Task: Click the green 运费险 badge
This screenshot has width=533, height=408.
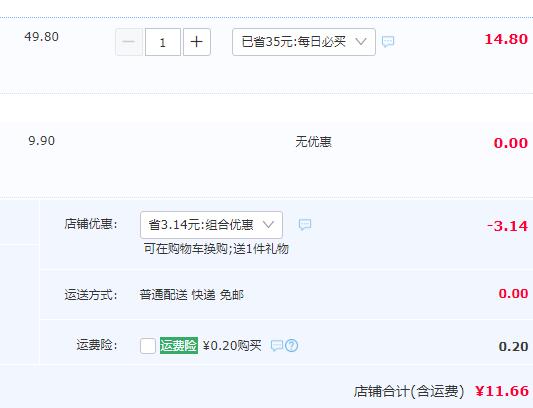Action: click(x=179, y=345)
